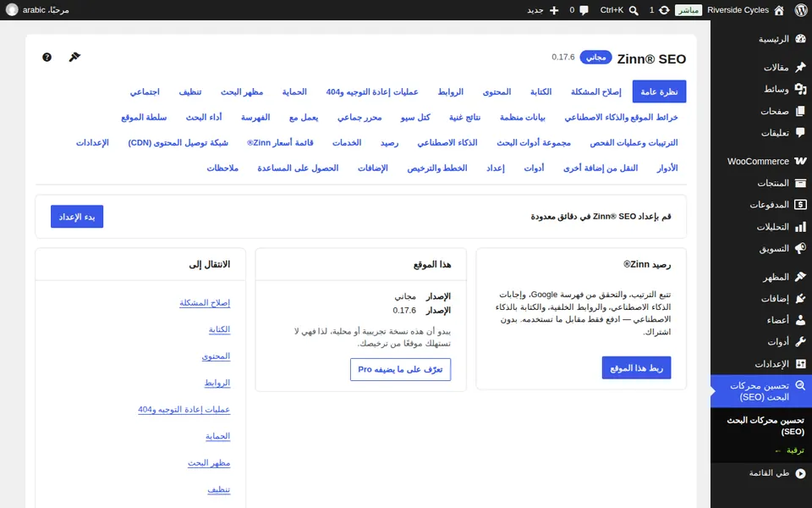The height and width of the screenshot is (508, 812).
Task: Open the المحتوى tab
Action: click(x=497, y=91)
